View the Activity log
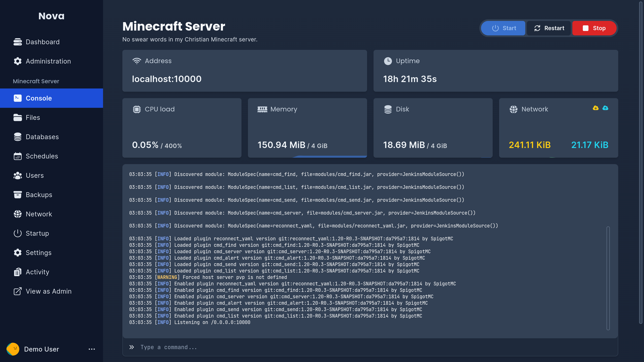The width and height of the screenshot is (644, 362). [52, 272]
